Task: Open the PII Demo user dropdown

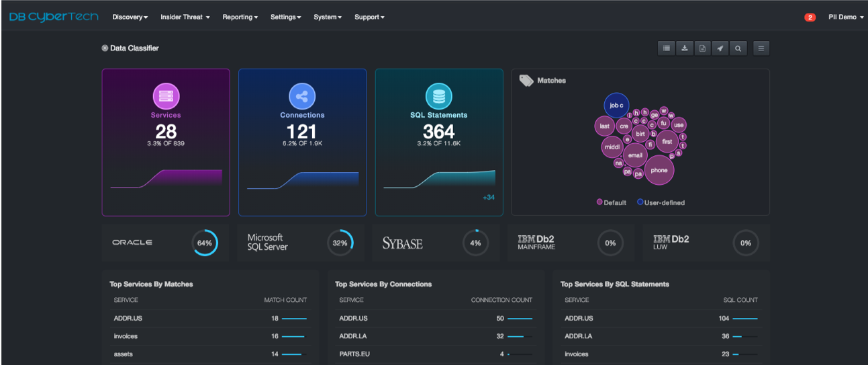Action: click(846, 17)
